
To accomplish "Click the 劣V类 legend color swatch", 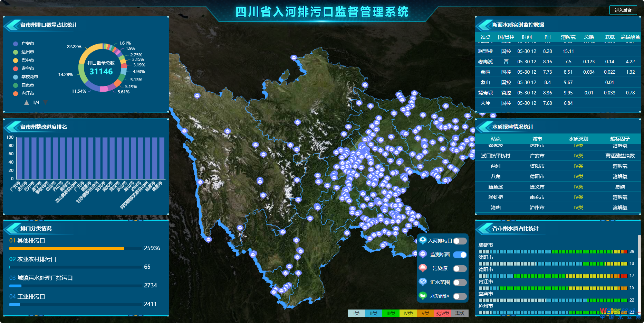I will coord(442,313).
